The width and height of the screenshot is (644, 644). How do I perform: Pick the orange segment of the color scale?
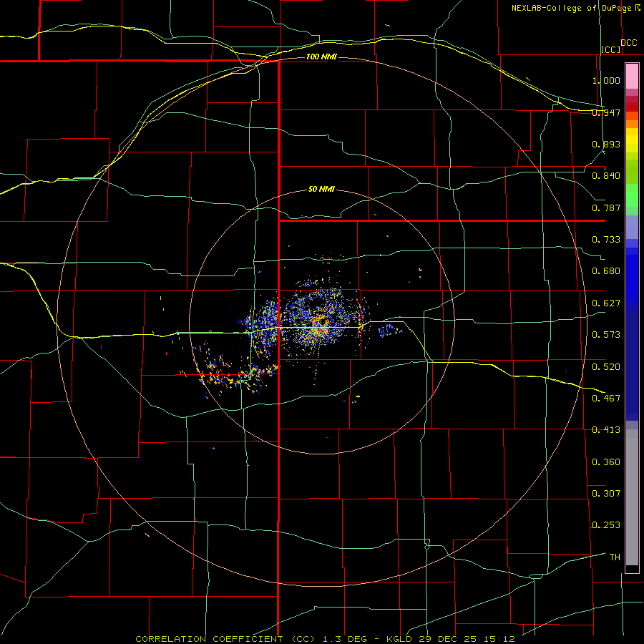coord(632,124)
